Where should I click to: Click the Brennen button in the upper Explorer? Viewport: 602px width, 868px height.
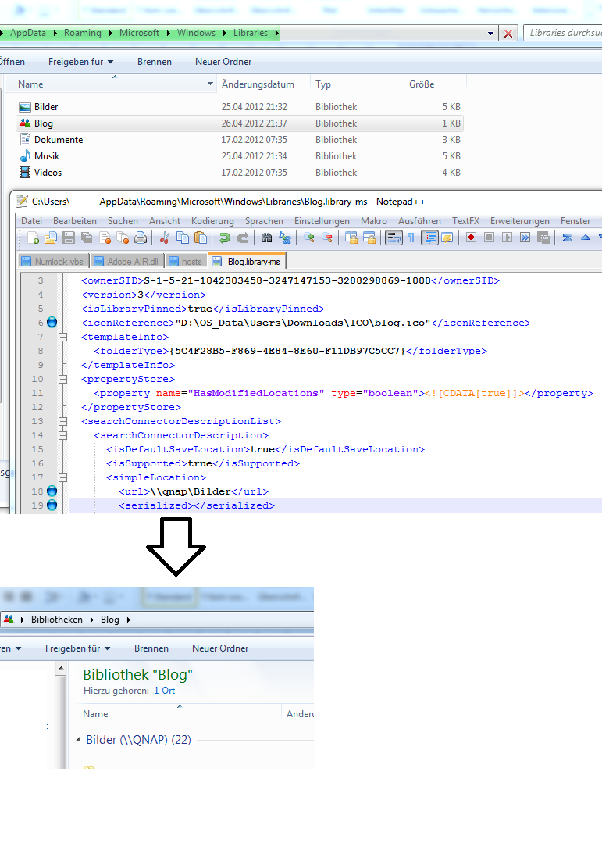click(x=155, y=62)
